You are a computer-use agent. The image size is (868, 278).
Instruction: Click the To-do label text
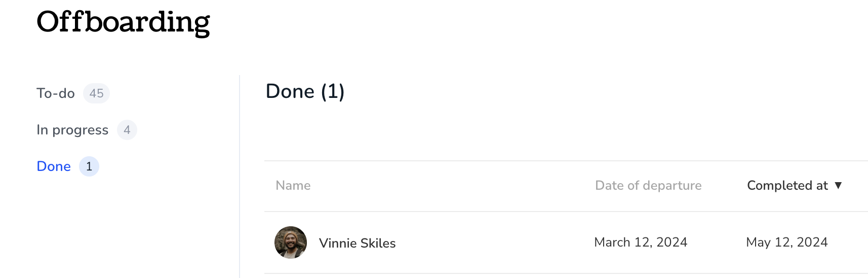coord(56,93)
